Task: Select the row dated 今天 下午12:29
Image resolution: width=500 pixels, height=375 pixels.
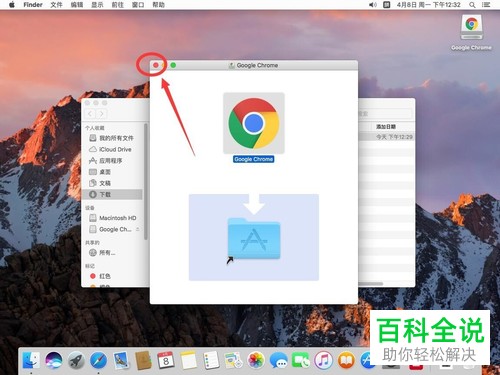Action: pos(387,137)
